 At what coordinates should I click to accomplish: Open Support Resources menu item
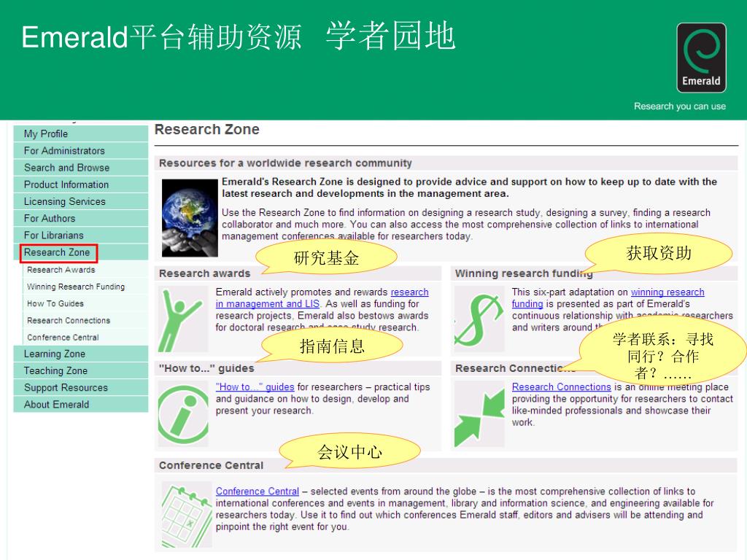[x=81, y=388]
